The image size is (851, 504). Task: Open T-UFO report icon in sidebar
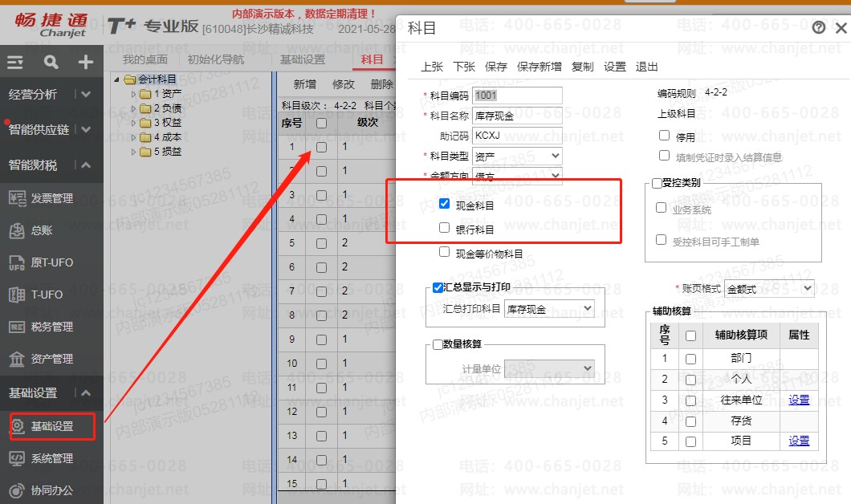17,295
